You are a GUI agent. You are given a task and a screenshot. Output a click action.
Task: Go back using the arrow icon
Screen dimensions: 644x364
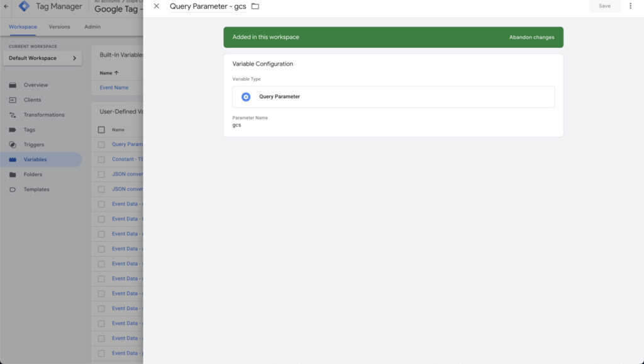(6, 6)
